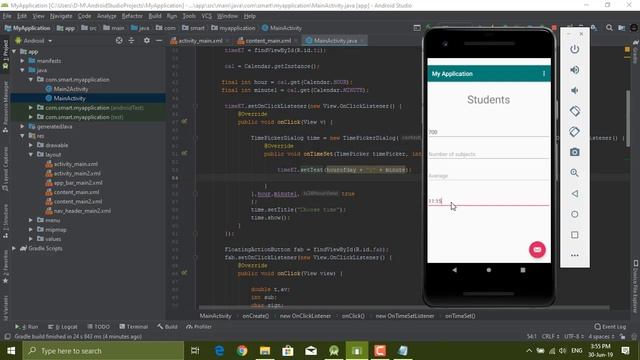Screen dimensions: 640x360
Task: Raise emulator volume with volume up icon
Action: 575,70
